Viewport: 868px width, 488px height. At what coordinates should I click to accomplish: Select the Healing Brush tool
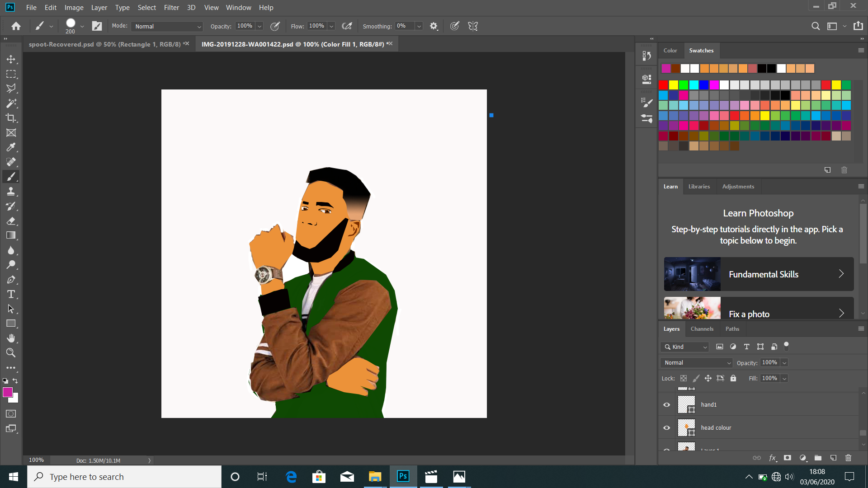click(x=11, y=162)
